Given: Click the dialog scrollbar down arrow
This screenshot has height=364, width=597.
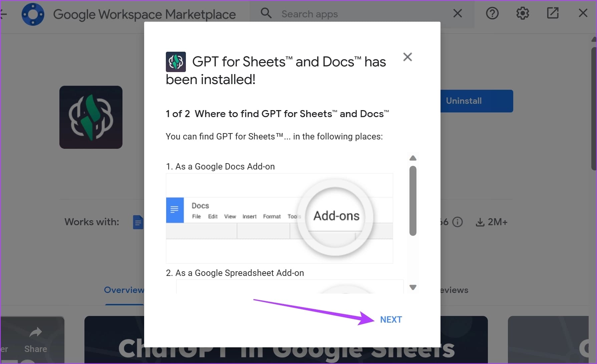Looking at the screenshot, I should coord(413,287).
